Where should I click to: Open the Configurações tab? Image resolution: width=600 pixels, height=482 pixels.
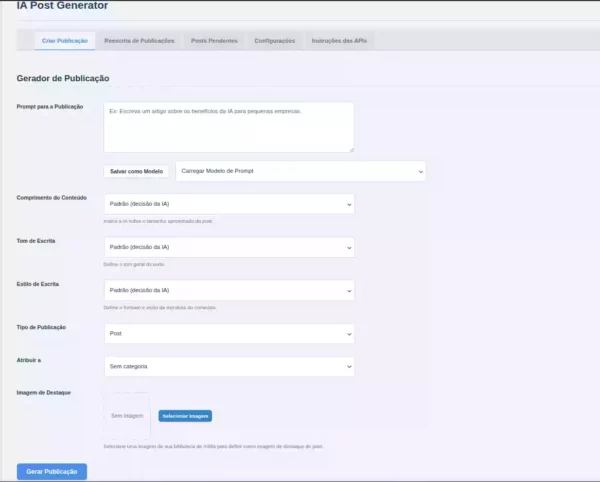[275, 41]
